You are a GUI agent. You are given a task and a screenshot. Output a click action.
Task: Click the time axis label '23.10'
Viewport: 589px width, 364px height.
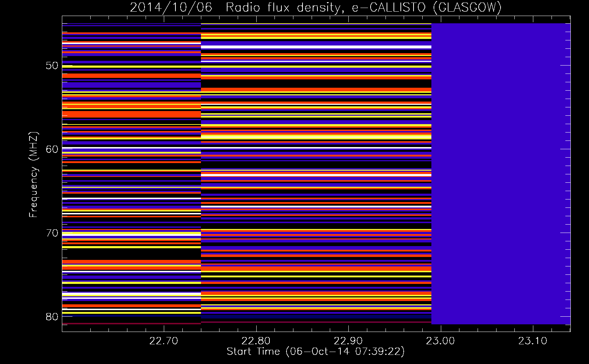pyautogui.click(x=533, y=341)
